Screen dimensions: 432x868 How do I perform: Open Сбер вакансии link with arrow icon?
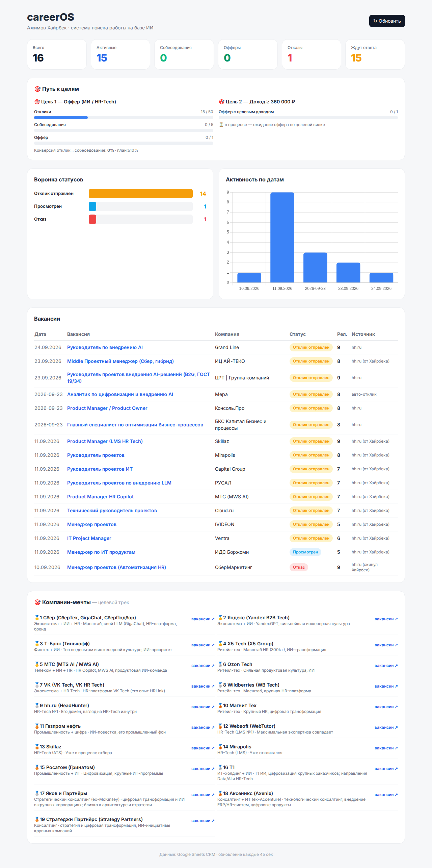202,619
